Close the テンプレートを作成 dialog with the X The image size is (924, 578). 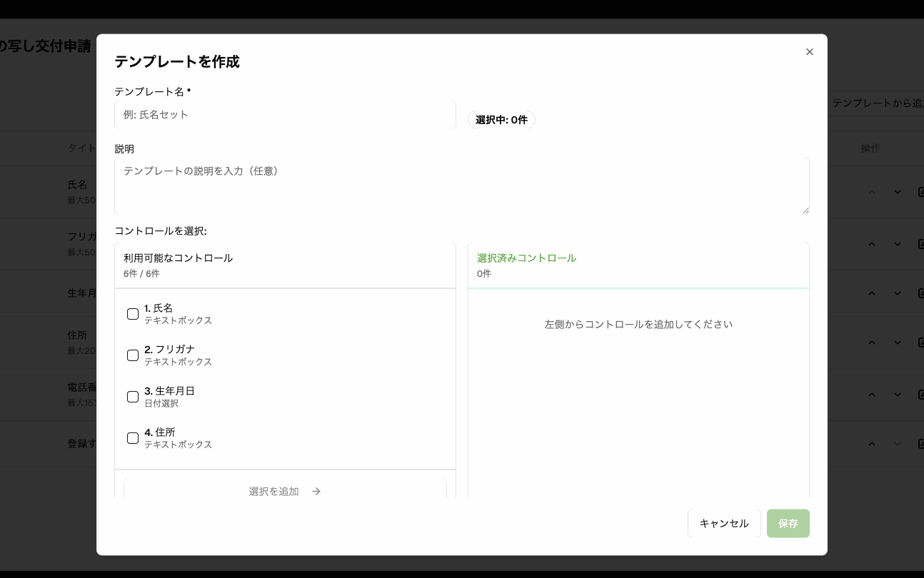click(x=810, y=51)
